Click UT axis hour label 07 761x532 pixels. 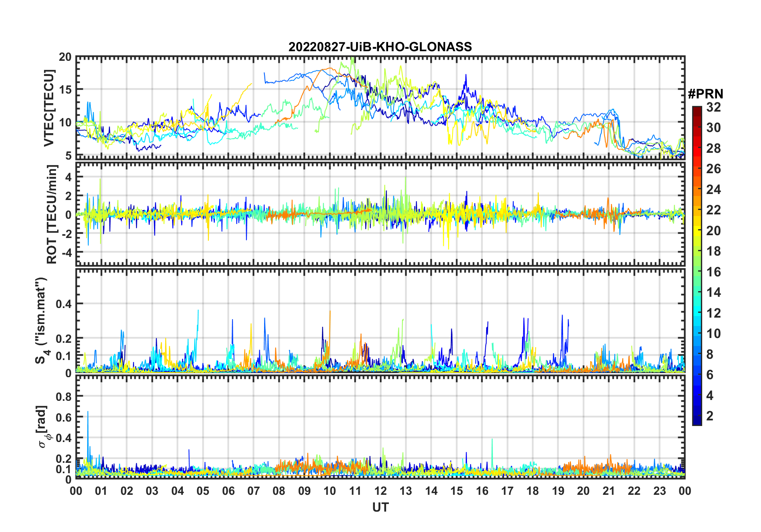coord(254,491)
